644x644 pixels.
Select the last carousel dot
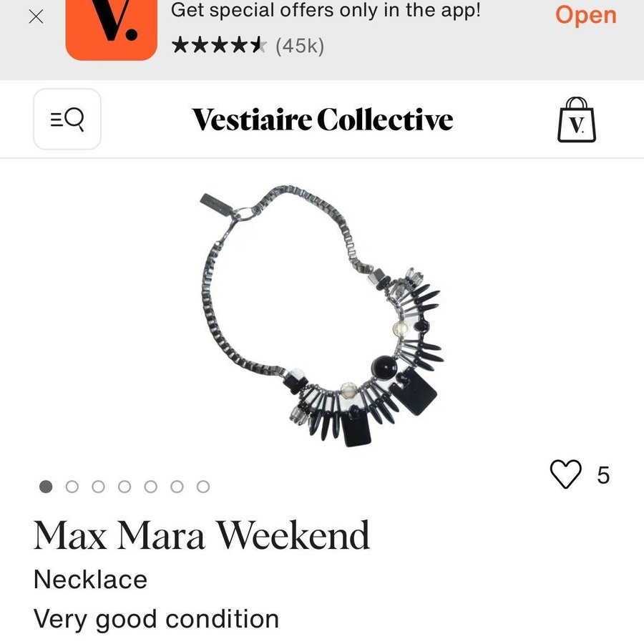(203, 487)
